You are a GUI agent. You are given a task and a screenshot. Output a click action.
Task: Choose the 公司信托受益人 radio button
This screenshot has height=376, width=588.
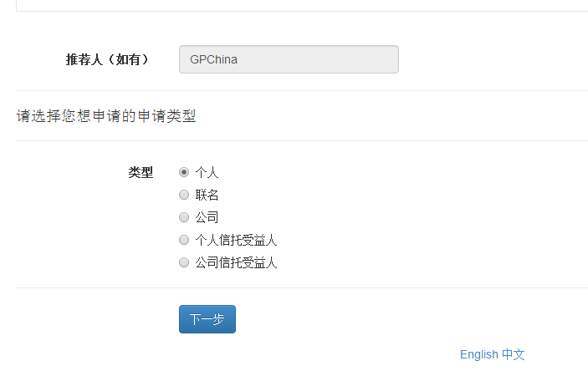184,262
